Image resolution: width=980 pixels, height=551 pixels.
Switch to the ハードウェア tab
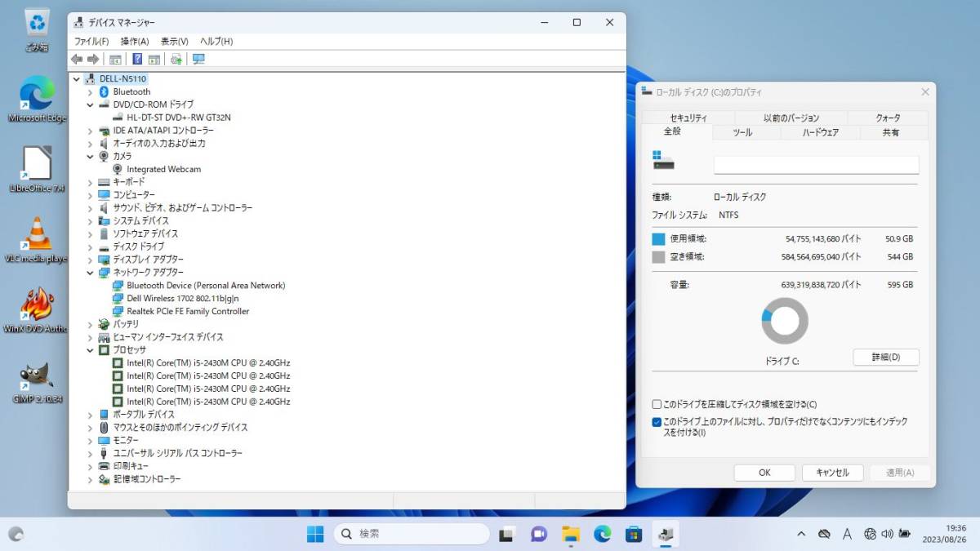821,132
